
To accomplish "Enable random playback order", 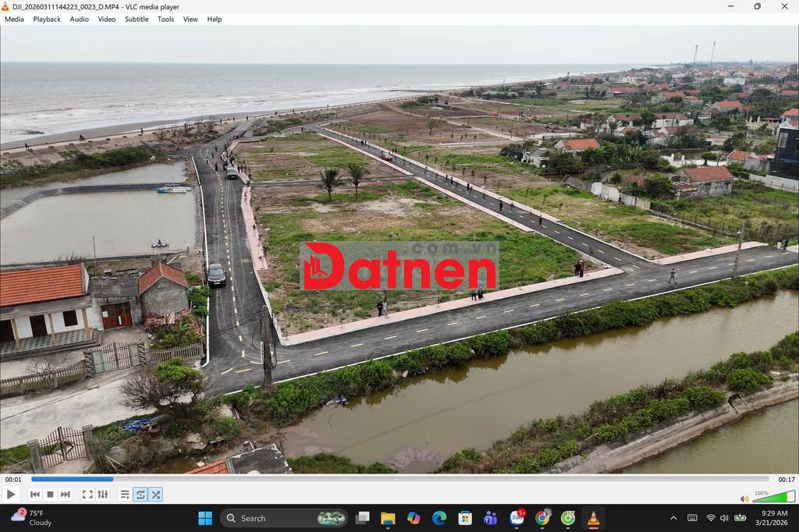I will pyautogui.click(x=156, y=494).
